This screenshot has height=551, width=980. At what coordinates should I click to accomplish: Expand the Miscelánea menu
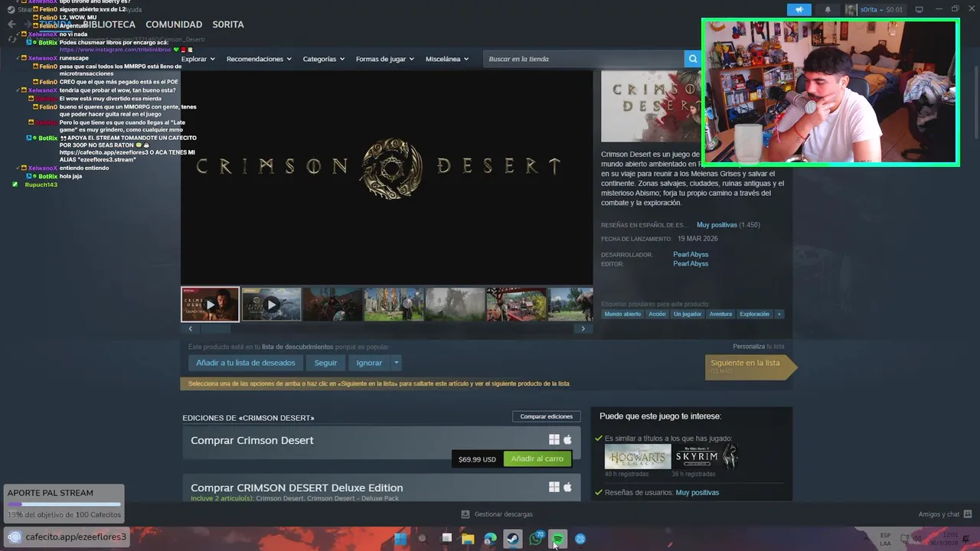tap(446, 59)
